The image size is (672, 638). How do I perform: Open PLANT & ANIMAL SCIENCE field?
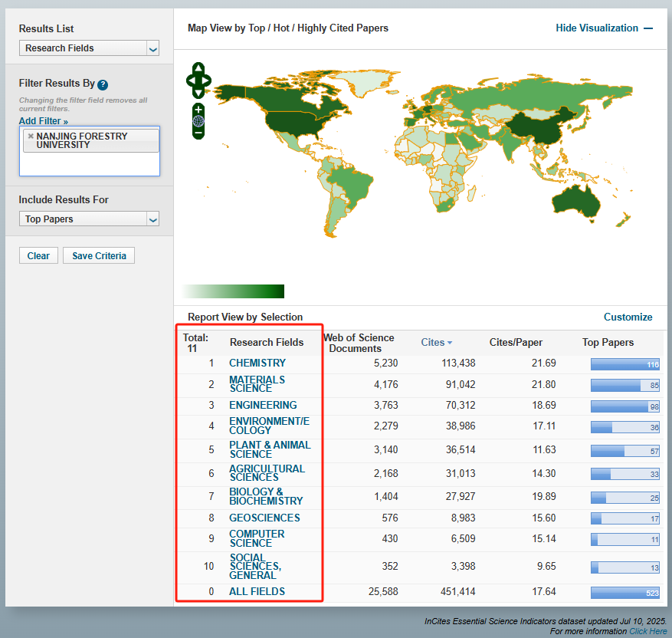[270, 449]
